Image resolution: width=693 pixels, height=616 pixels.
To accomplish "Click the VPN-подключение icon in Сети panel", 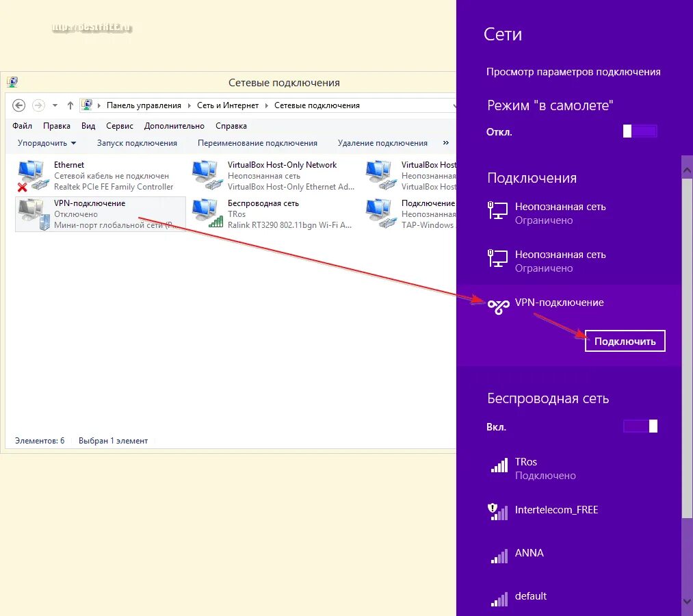I will [x=499, y=307].
